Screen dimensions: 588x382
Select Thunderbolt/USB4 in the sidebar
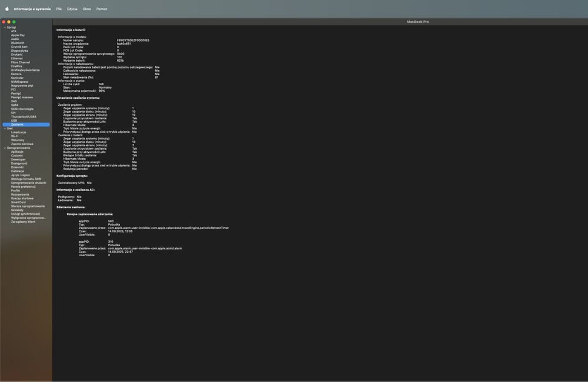(24, 117)
